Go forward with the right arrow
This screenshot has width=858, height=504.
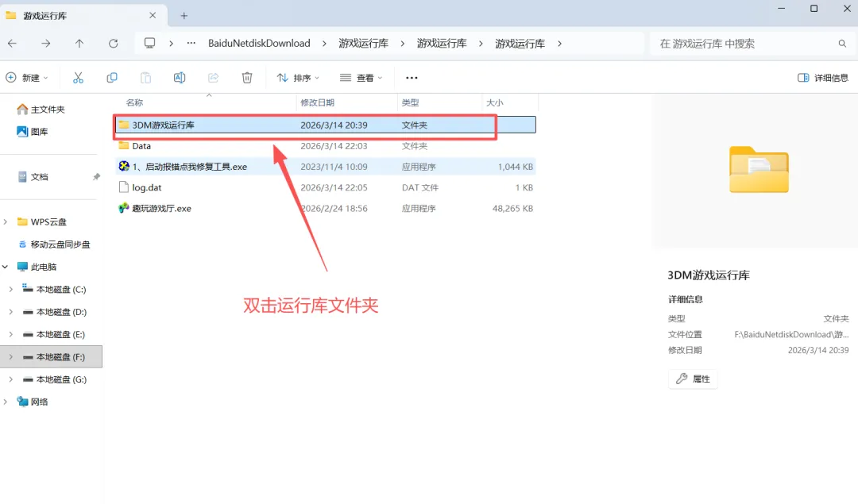click(x=46, y=43)
